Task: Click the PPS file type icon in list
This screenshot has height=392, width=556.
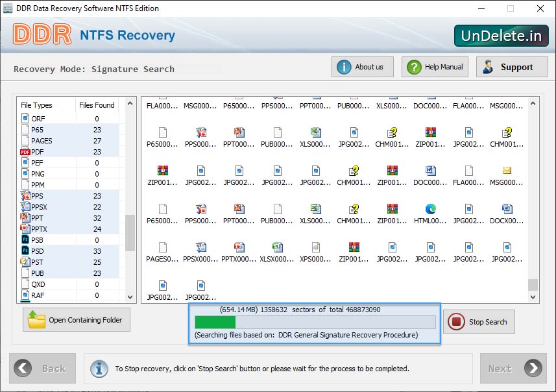Action: click(25, 196)
